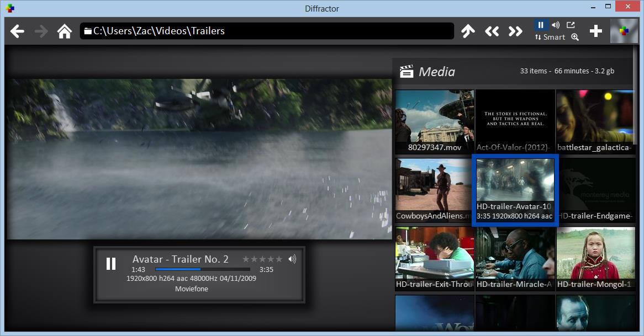This screenshot has width=644, height=336.
Task: Open the Diffractor logo menu in the toolbar
Action: pyautogui.click(x=624, y=31)
